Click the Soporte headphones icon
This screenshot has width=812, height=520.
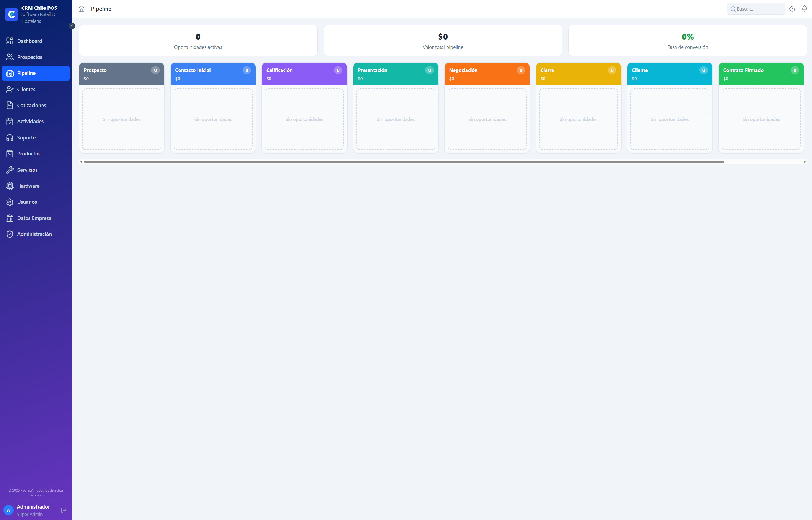[10, 138]
